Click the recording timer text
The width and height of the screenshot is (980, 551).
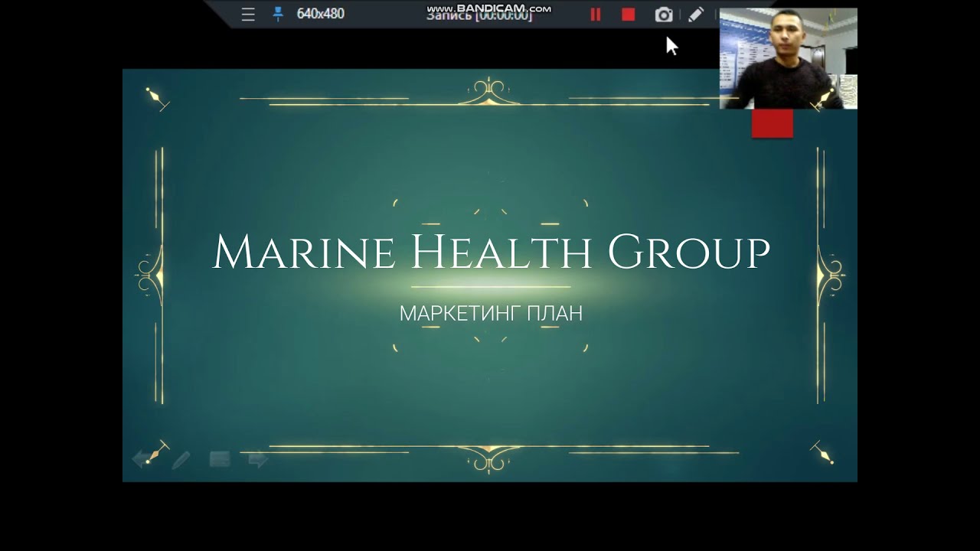coord(479,15)
